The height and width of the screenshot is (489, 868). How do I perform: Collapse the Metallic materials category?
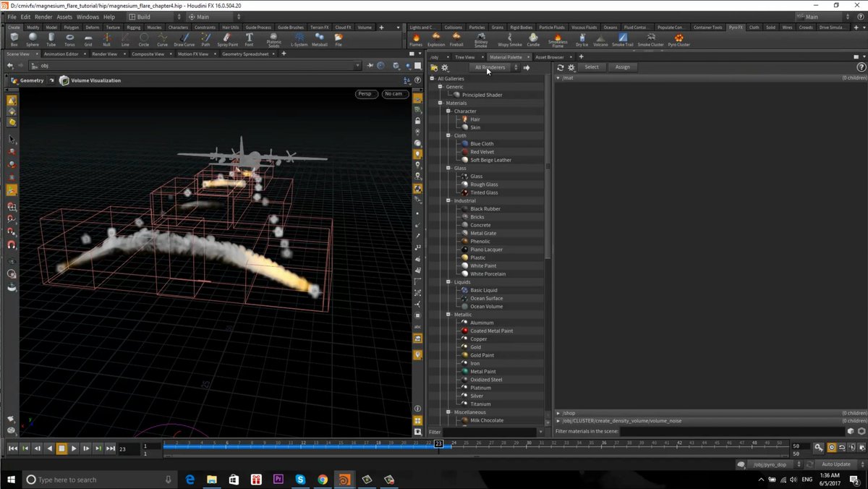pos(448,314)
